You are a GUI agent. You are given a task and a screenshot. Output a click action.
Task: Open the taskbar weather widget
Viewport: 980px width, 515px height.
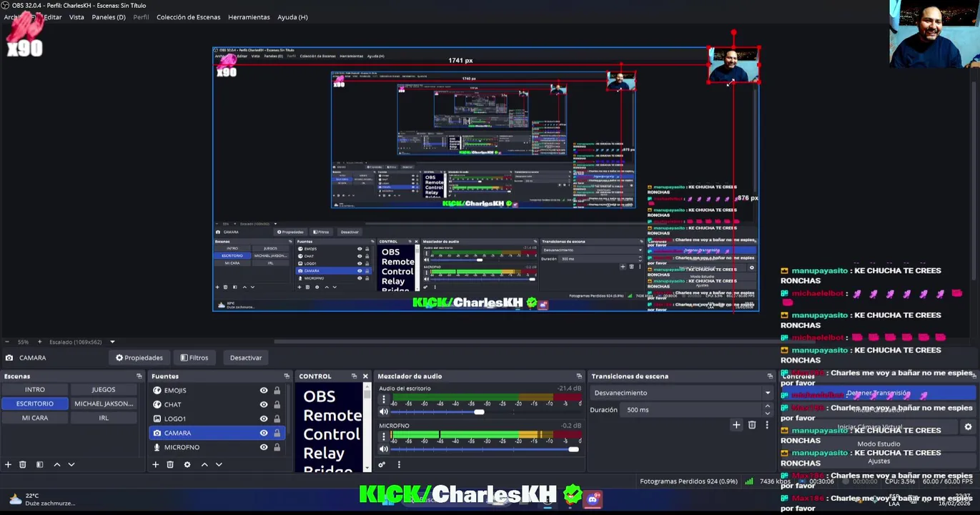[x=41, y=499]
